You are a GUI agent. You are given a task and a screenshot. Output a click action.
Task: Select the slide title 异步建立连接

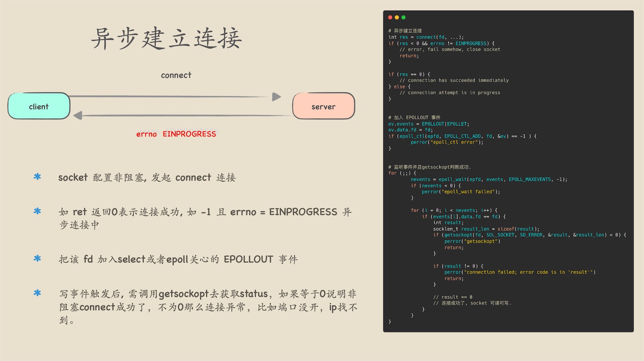[166, 39]
